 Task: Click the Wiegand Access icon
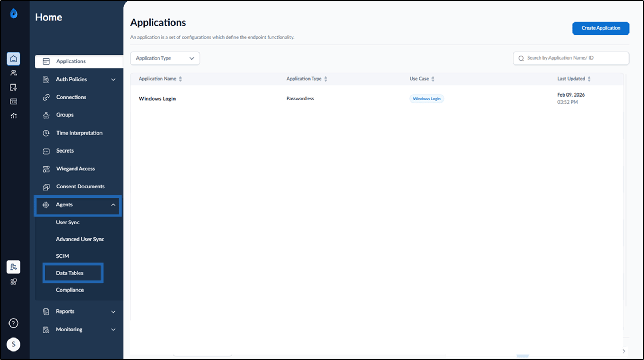click(46, 169)
